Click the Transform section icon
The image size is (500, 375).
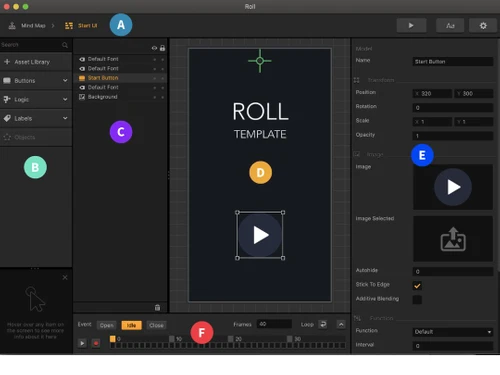point(357,80)
